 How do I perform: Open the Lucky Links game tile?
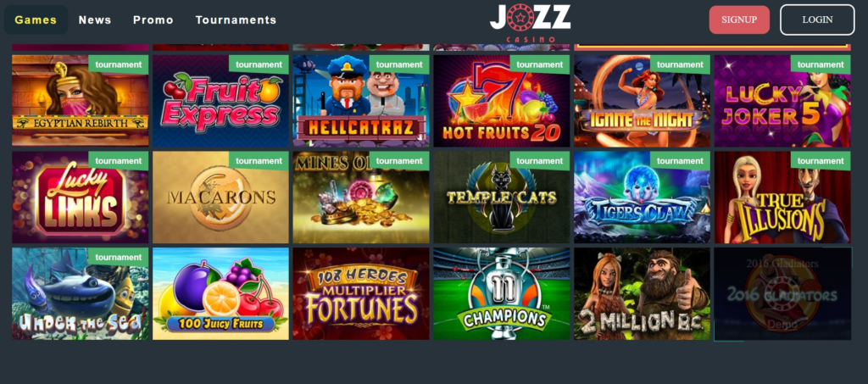tap(81, 198)
